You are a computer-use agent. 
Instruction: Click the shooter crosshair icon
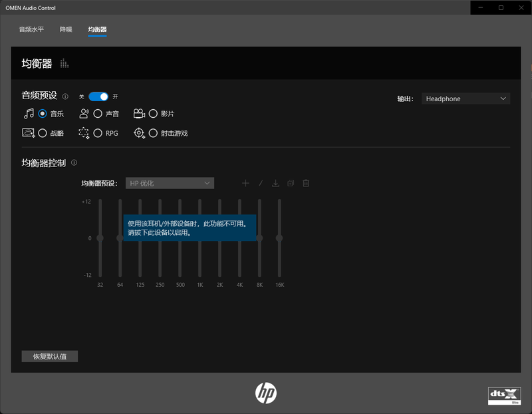click(x=139, y=133)
